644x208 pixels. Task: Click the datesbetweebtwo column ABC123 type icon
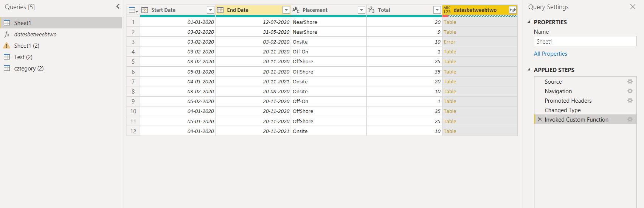point(447,10)
